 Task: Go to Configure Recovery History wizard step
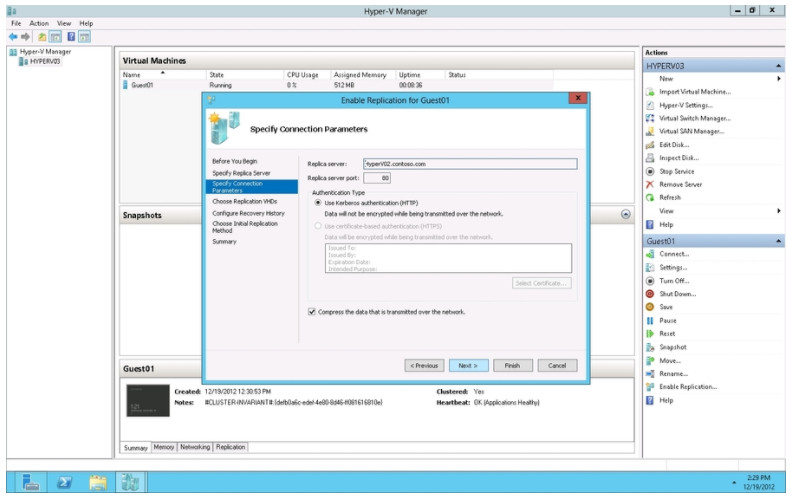click(248, 213)
